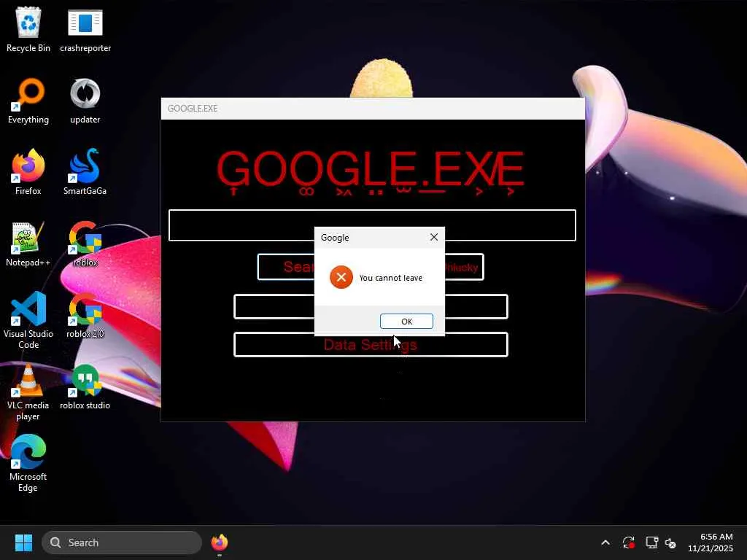Click the muted volume tray icon
747x560 pixels.
pyautogui.click(x=671, y=542)
